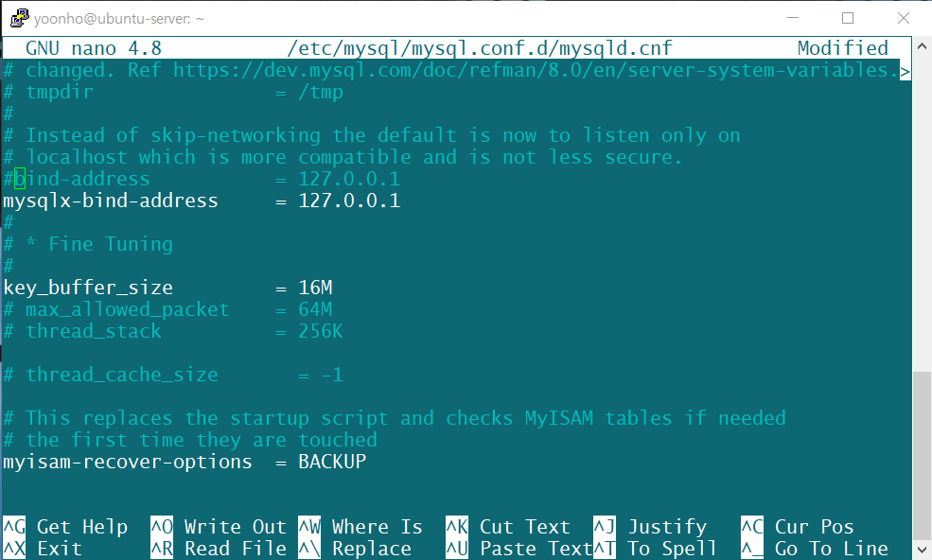Close the PuTTY terminal window

(x=904, y=18)
